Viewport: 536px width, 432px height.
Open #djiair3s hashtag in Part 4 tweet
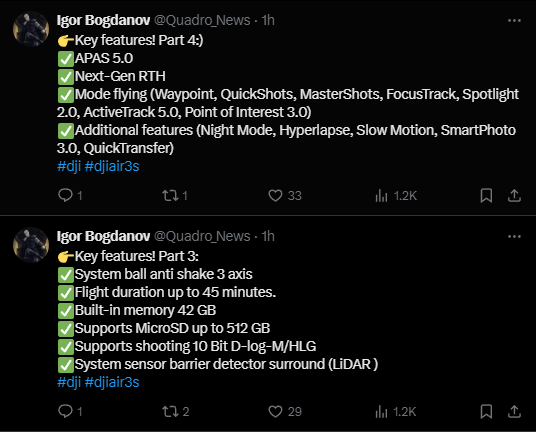[112, 166]
